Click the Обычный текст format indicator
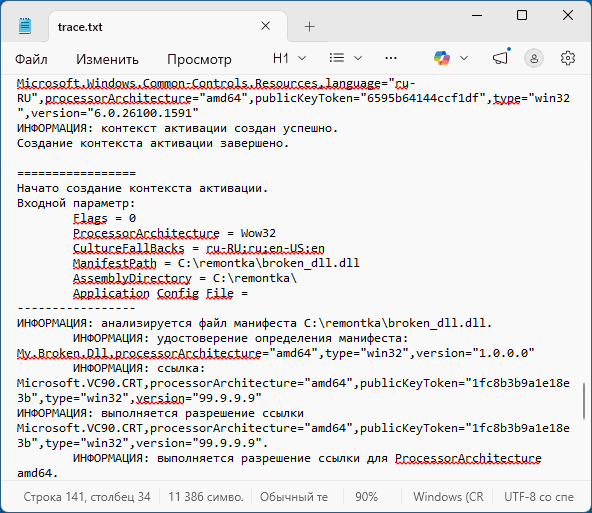 tap(294, 497)
